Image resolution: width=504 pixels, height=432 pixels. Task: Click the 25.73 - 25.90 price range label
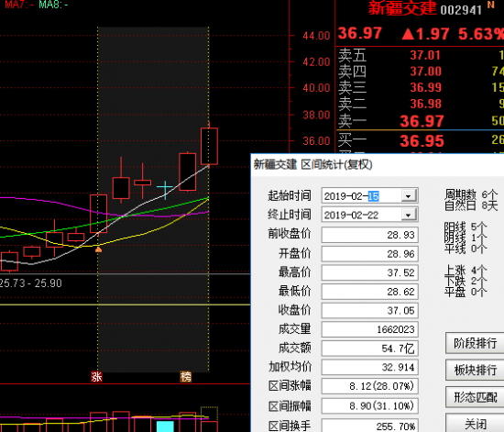click(x=30, y=283)
